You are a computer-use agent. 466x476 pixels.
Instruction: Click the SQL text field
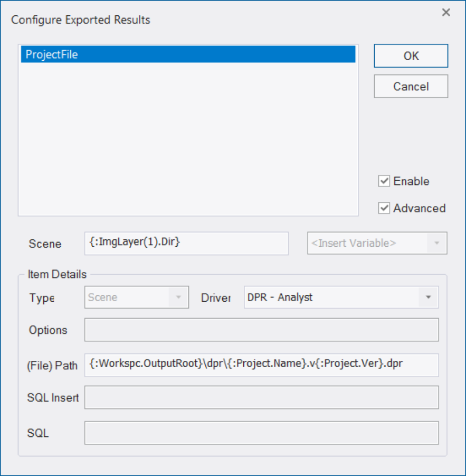pos(262,433)
